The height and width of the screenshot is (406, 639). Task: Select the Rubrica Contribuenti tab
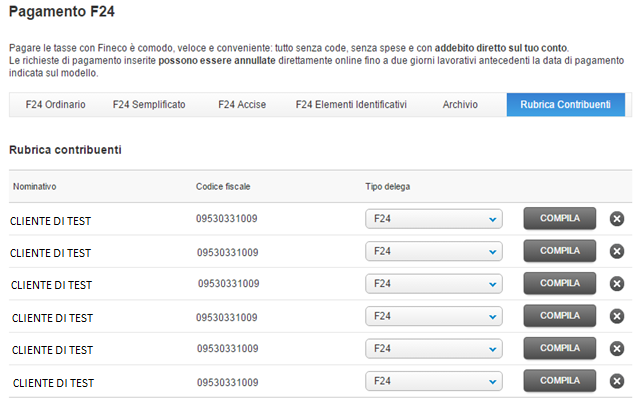[x=565, y=105]
